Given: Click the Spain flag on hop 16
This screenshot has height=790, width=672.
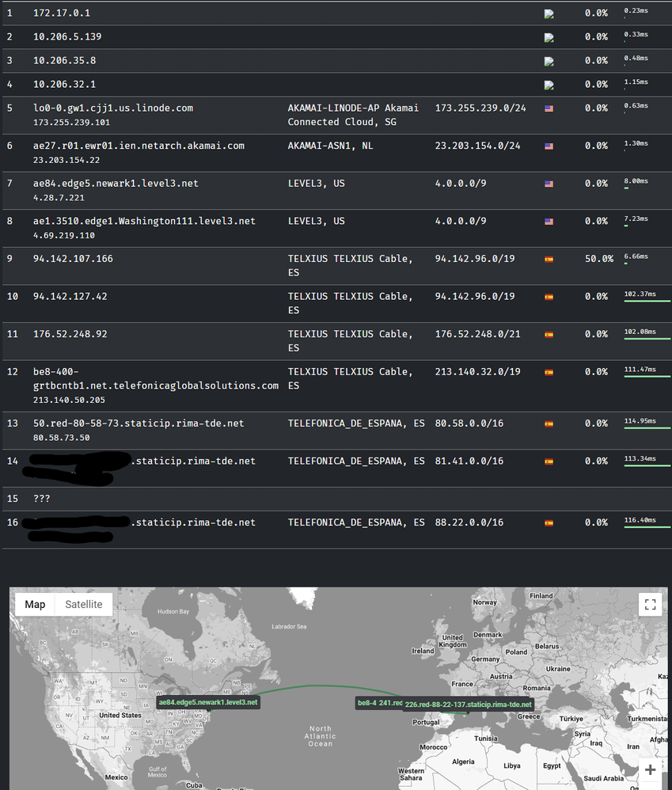Looking at the screenshot, I should (x=549, y=522).
